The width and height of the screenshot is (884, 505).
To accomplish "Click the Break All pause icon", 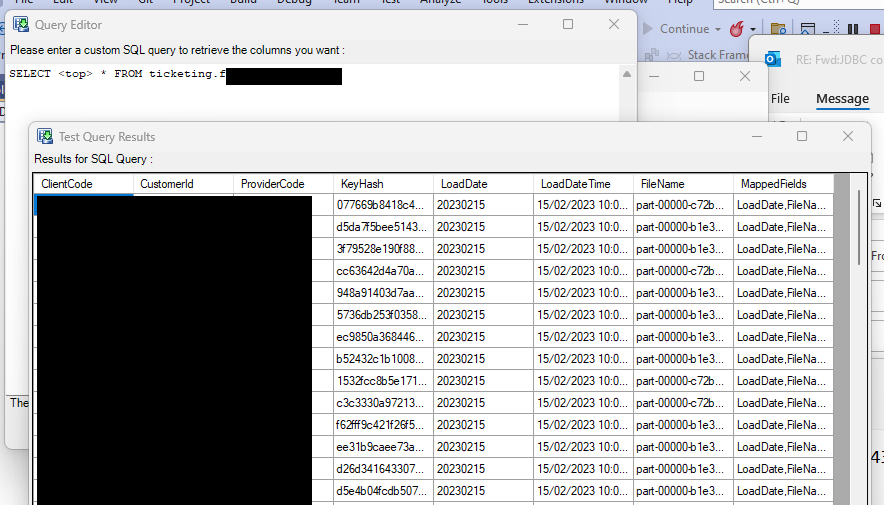I will [x=853, y=29].
